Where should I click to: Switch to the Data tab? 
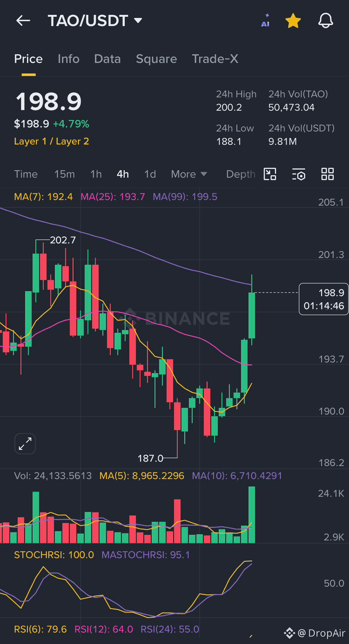coord(107,59)
